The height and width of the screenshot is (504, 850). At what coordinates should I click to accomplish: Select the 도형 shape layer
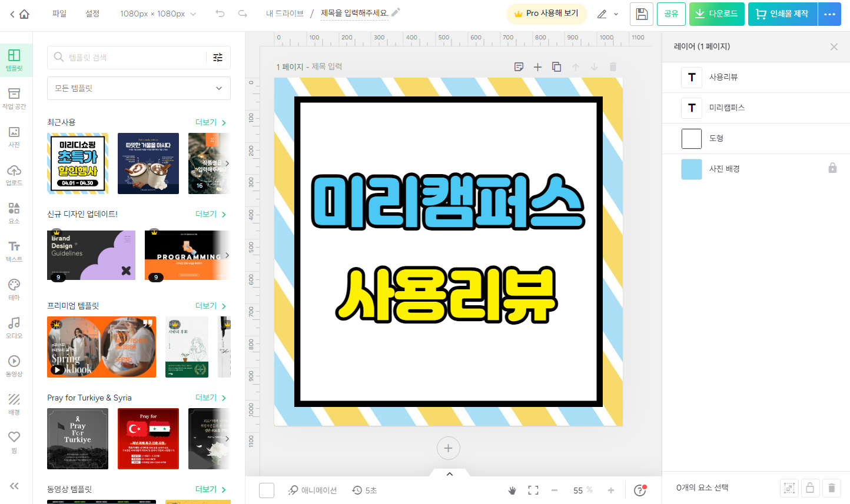coord(756,138)
